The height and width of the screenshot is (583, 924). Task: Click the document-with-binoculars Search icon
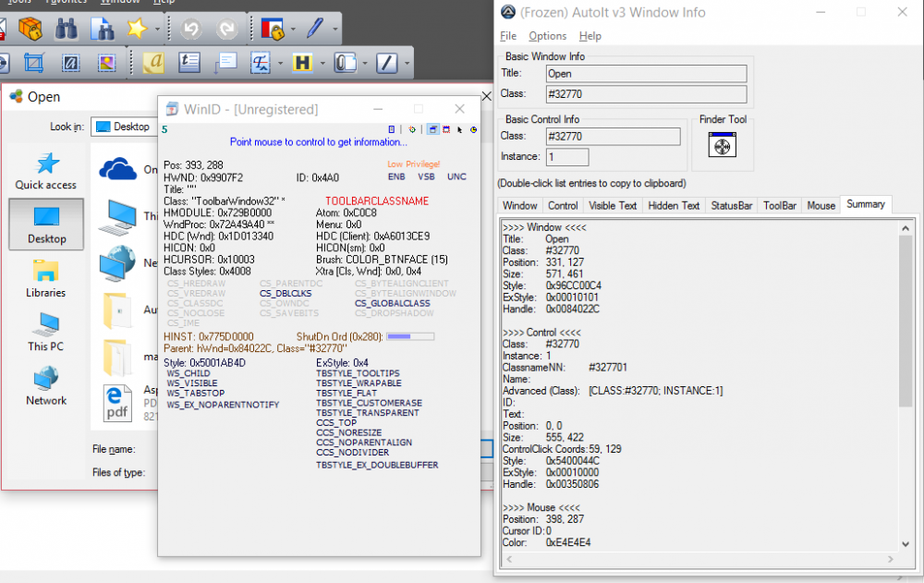(x=103, y=28)
